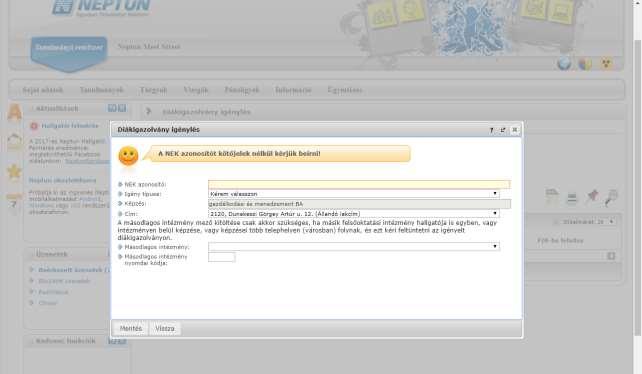Click the Vissza button

coord(165,329)
